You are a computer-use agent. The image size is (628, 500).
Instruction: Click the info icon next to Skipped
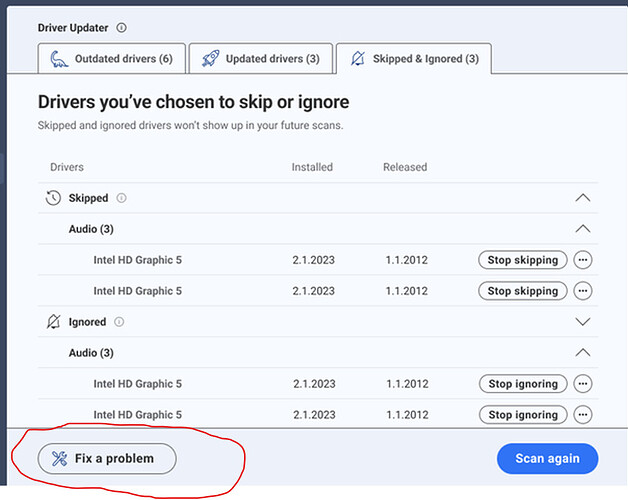[121, 198]
